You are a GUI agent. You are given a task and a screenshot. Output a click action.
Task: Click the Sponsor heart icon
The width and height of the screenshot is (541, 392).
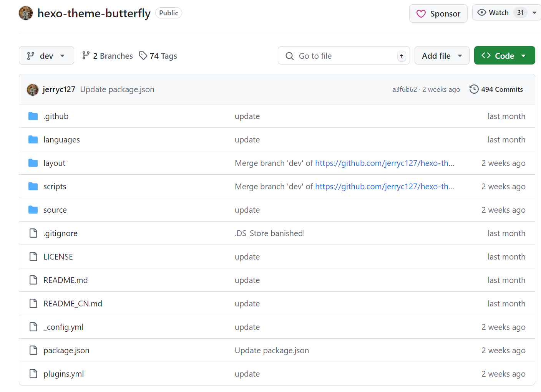pyautogui.click(x=421, y=14)
